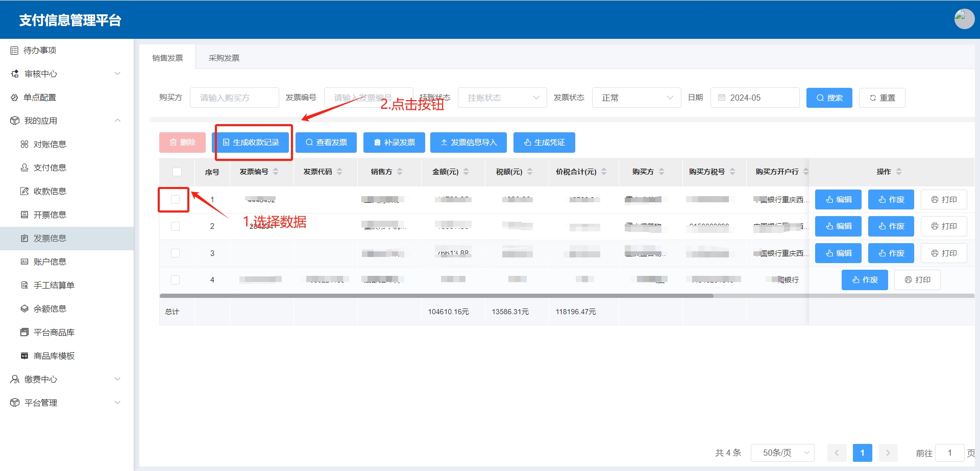The width and height of the screenshot is (980, 471).
Task: Switch to the 采购发票 tab
Action: 224,58
